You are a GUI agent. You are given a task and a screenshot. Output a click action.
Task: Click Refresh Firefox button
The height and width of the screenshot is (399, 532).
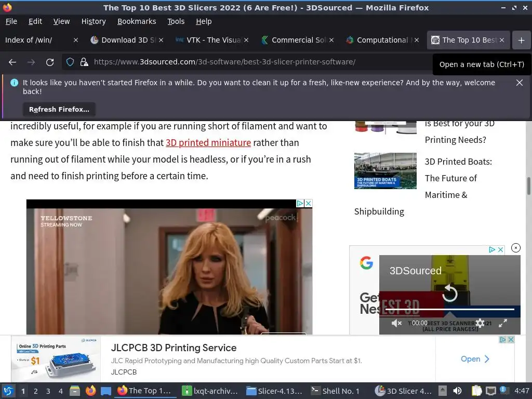(59, 109)
